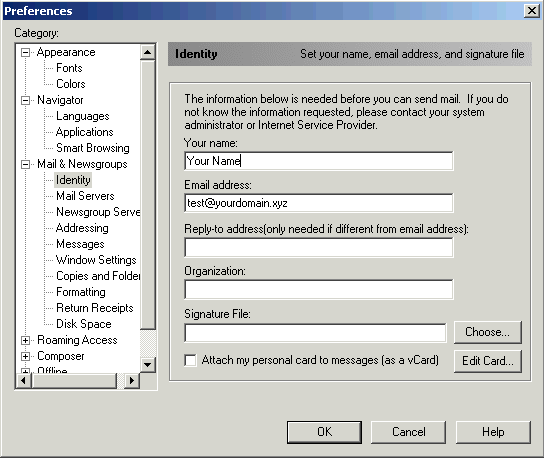Select Disk Space category

pyautogui.click(x=84, y=324)
